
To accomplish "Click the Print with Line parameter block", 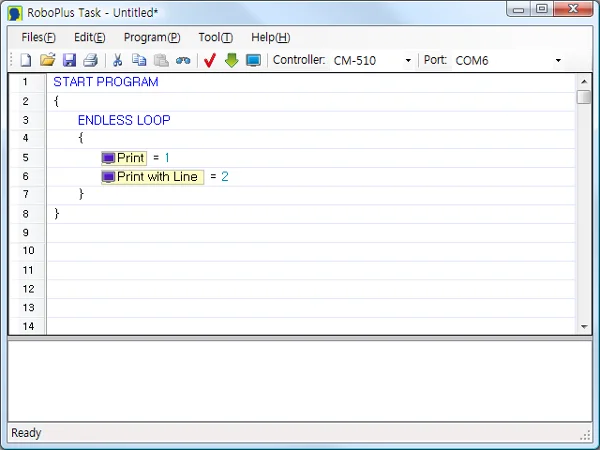I will pyautogui.click(x=152, y=177).
